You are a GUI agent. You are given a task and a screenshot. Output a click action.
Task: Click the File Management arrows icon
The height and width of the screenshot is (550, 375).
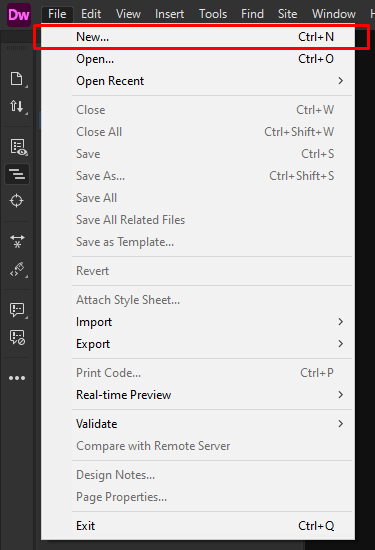pyautogui.click(x=17, y=106)
